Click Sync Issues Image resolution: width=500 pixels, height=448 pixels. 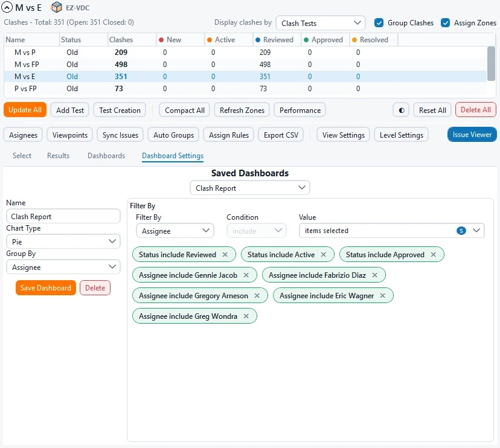click(x=120, y=135)
